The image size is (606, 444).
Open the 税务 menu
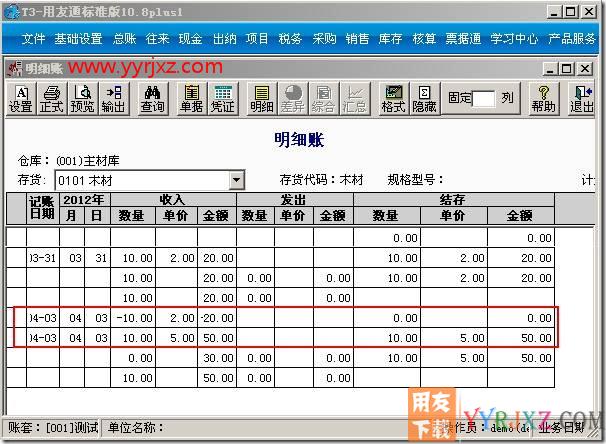[290, 39]
